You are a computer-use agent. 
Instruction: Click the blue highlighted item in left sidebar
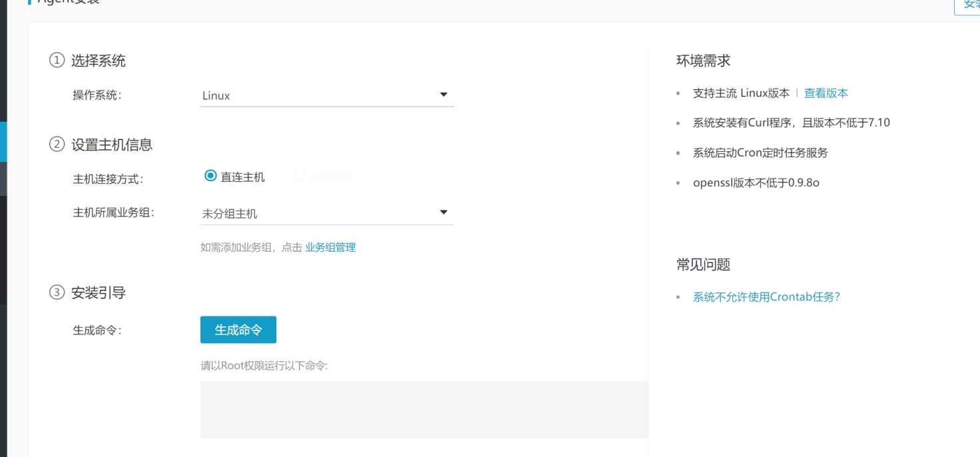[x=3, y=141]
